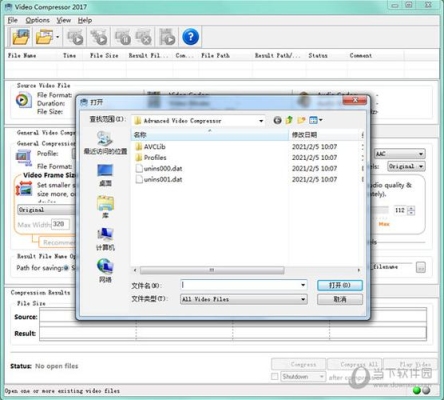Open the Options menu
The width and height of the screenshot is (444, 400).
pos(37,20)
